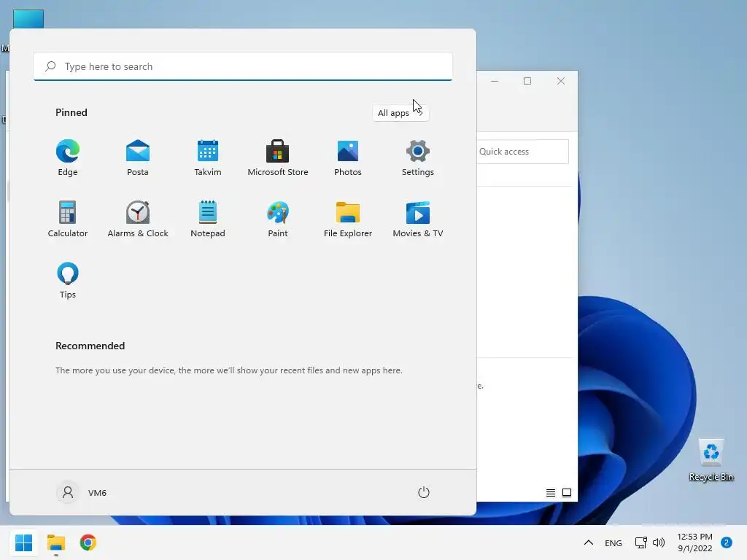Open the VM6 user account menu
Screen dimensions: 747x560
coord(82,492)
